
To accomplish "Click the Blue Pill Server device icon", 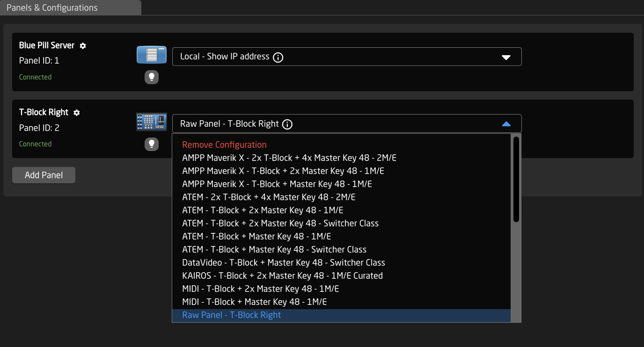I will pyautogui.click(x=151, y=55).
